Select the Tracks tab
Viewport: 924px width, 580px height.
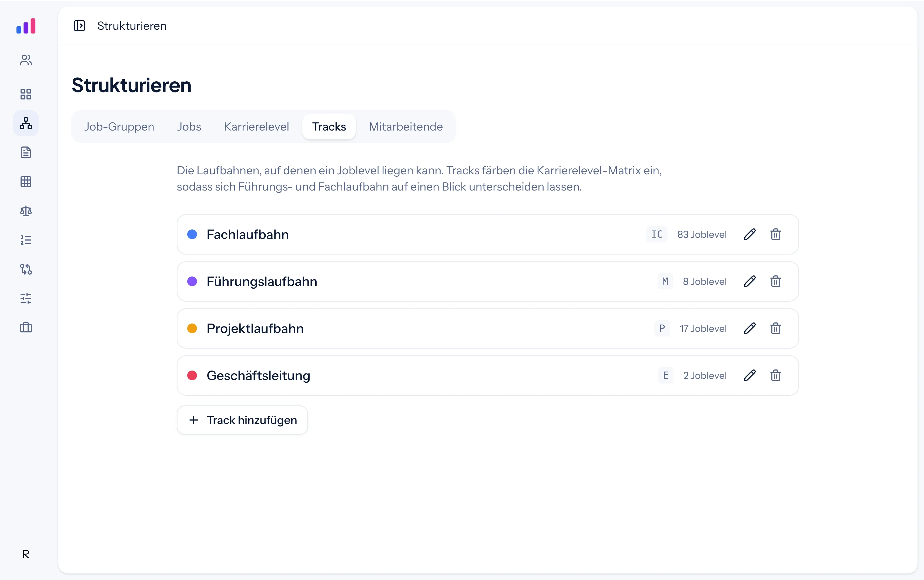329,126
